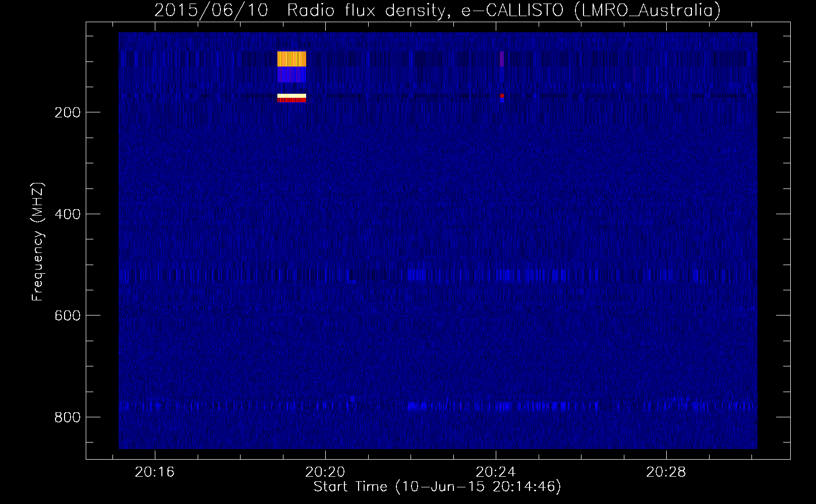Click the 800 frequency tick label
Viewport: 816px width, 504px height.
click(x=68, y=417)
